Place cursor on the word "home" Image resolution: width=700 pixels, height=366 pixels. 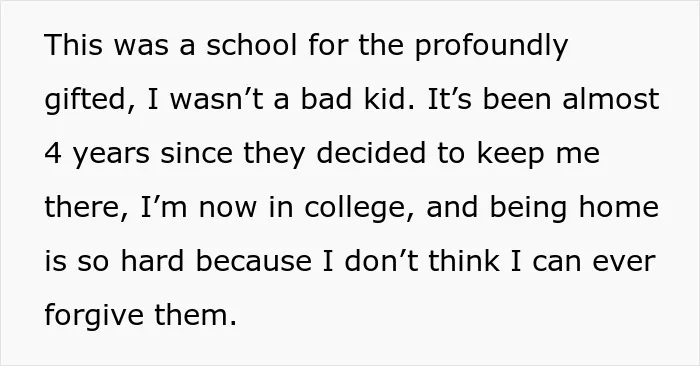[619, 207]
